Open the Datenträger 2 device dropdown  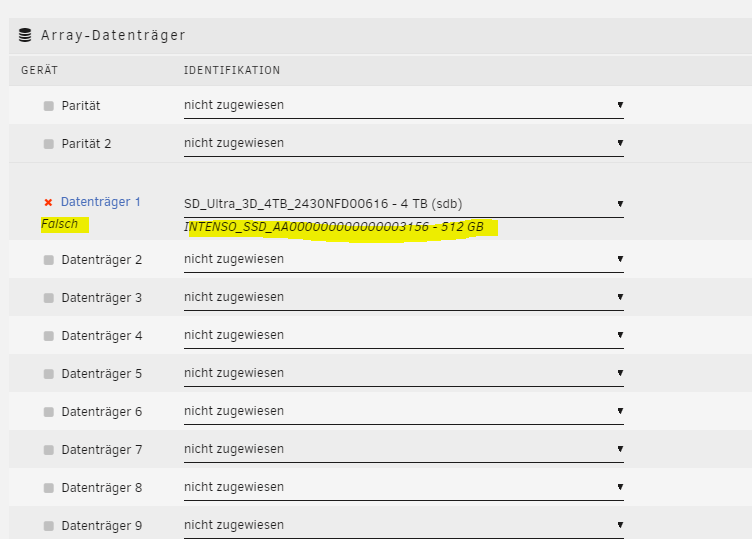pos(404,259)
